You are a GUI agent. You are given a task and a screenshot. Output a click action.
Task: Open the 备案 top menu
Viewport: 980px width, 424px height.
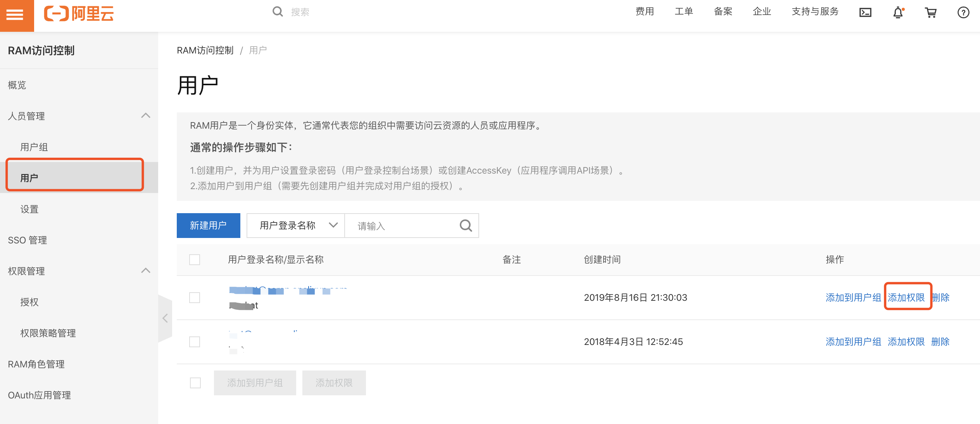tap(723, 12)
